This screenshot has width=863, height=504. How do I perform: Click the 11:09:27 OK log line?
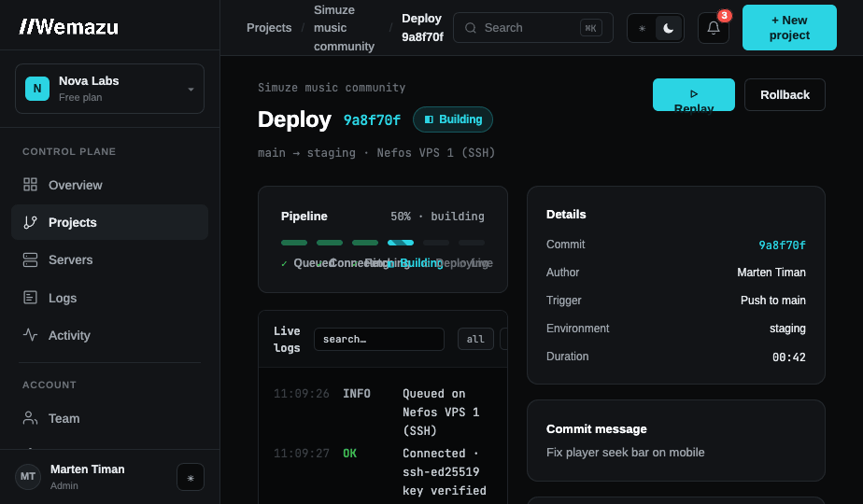coord(383,471)
